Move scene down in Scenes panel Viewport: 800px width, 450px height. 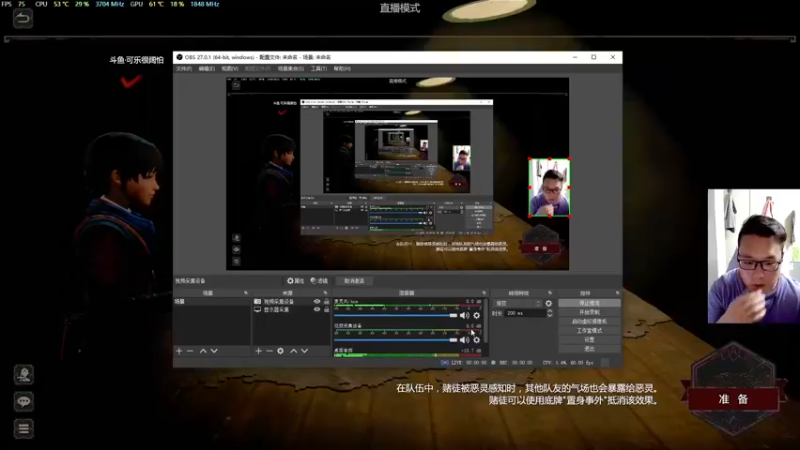214,351
